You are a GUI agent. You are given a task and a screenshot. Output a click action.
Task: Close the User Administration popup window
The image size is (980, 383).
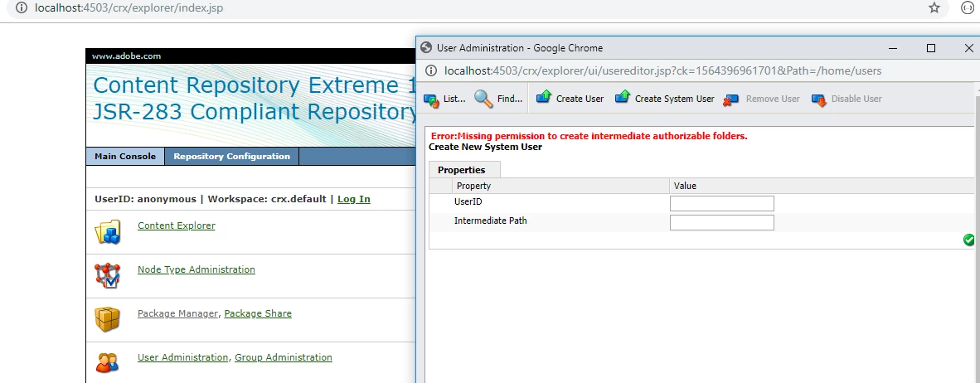[x=968, y=48]
